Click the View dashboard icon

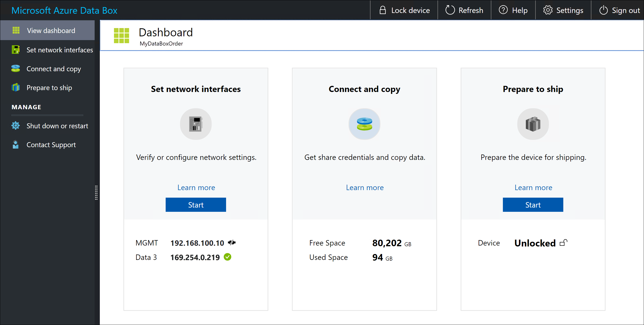pyautogui.click(x=15, y=30)
